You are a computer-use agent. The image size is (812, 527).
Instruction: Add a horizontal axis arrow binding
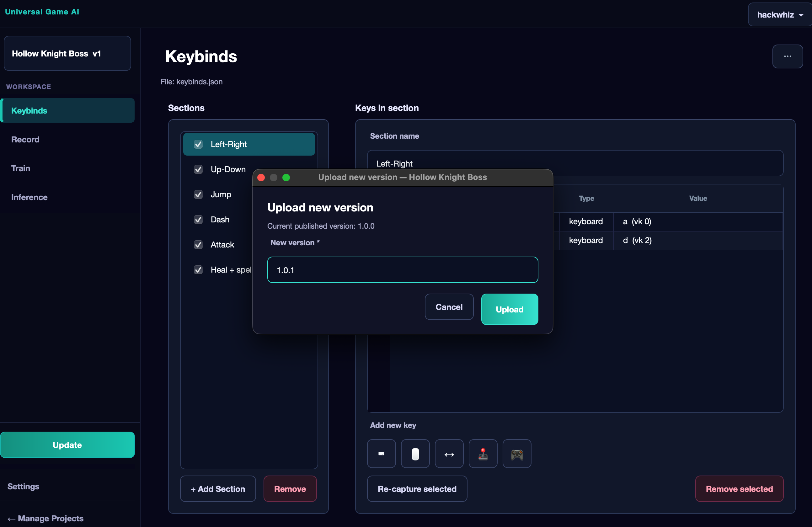(x=449, y=453)
